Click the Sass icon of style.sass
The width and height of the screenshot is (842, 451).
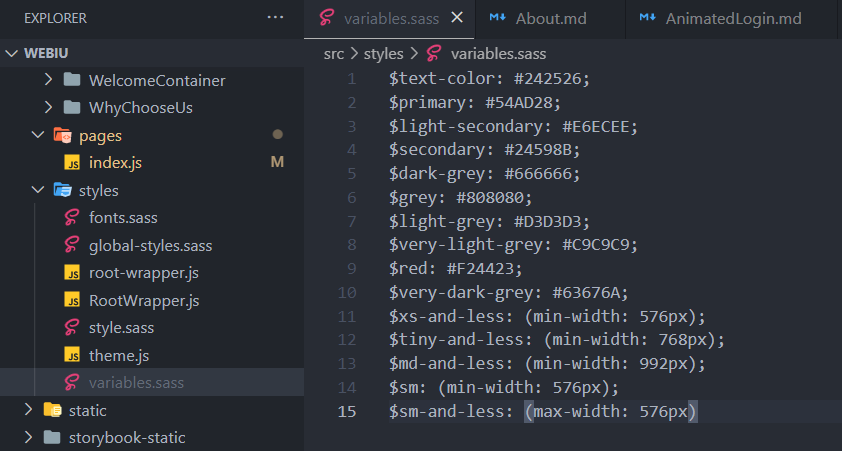(72, 327)
